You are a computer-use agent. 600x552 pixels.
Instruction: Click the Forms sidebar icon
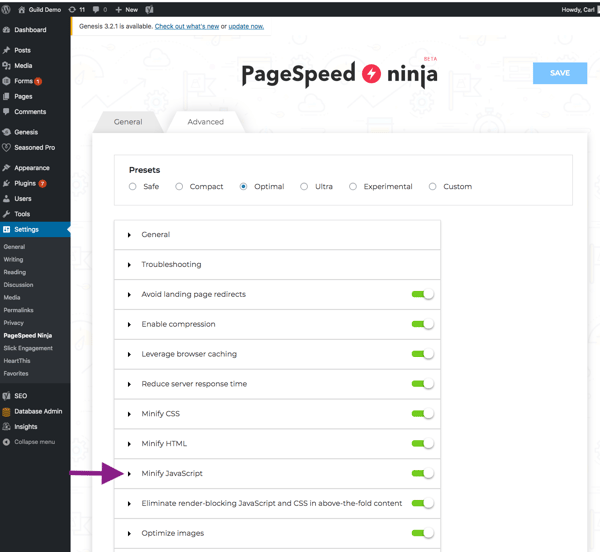[6, 81]
